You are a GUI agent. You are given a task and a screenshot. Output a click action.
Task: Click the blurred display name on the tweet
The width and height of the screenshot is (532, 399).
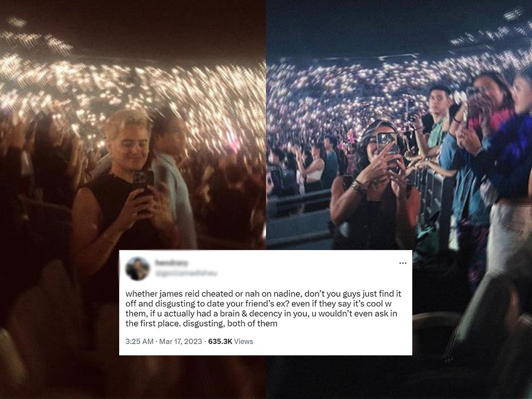(172, 263)
